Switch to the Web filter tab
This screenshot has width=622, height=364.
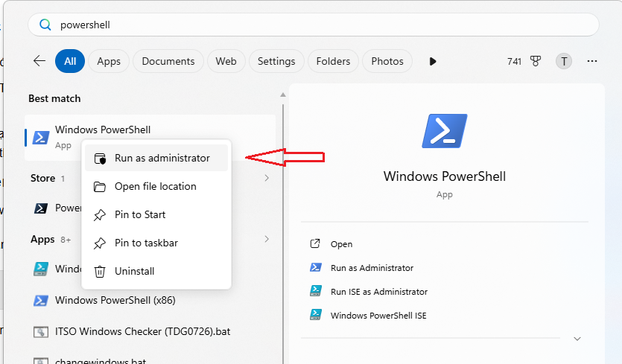(226, 61)
